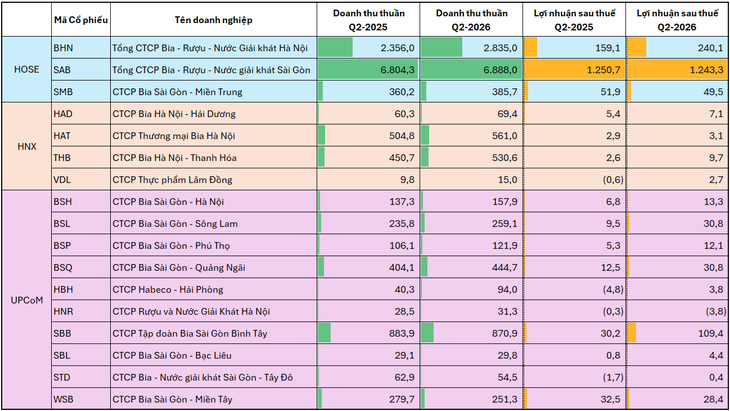Select stock code BSQ
This screenshot has width=730, height=411.
(63, 267)
